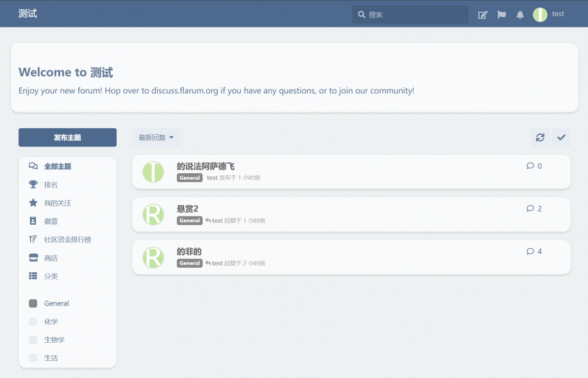Click reply count bubble on 悬赏2
The height and width of the screenshot is (378, 588).
click(534, 209)
